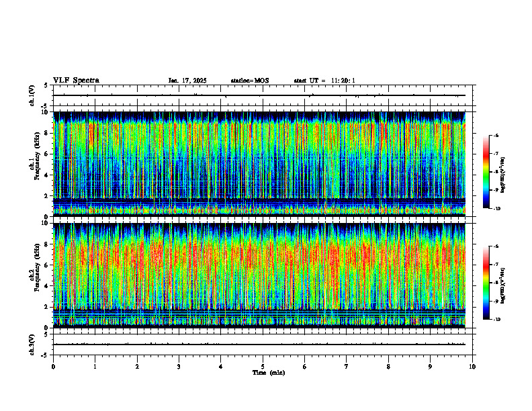The image size is (532, 411).
Task: Click the ch.1 color scale "-6" label
Action: click(496, 135)
